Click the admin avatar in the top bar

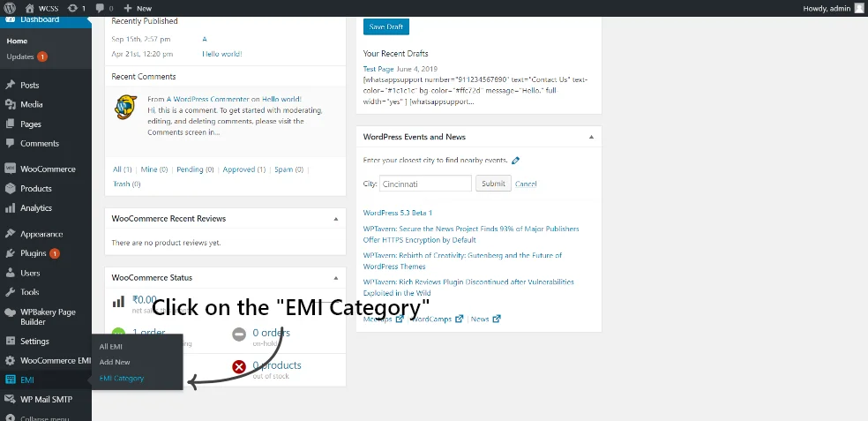[x=858, y=8]
